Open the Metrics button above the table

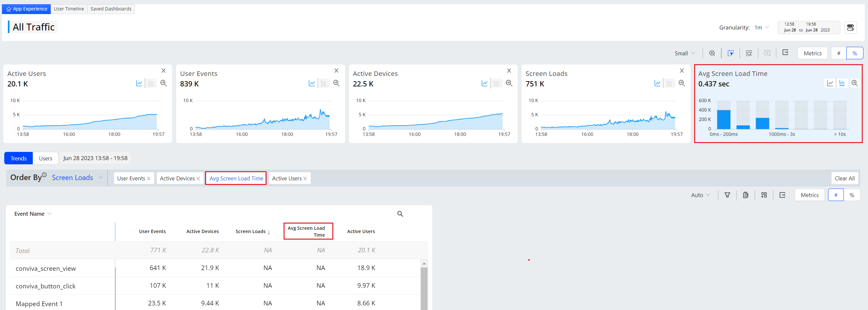click(809, 195)
